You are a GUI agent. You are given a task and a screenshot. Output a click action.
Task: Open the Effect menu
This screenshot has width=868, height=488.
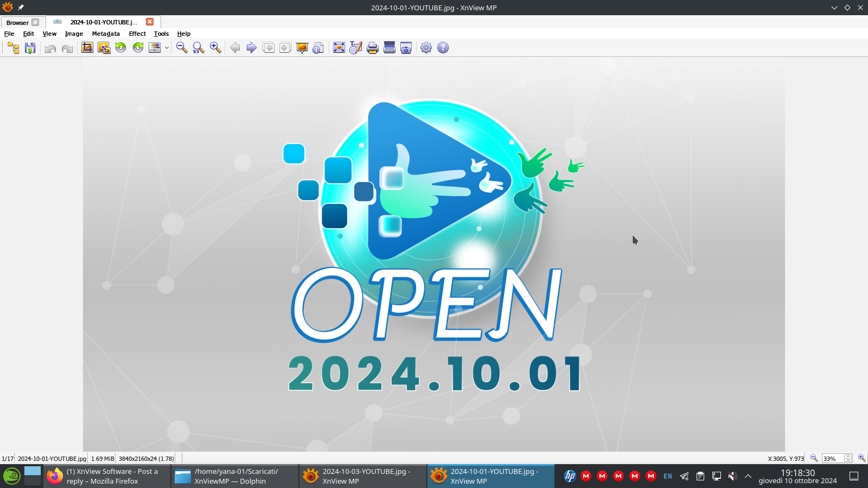137,34
